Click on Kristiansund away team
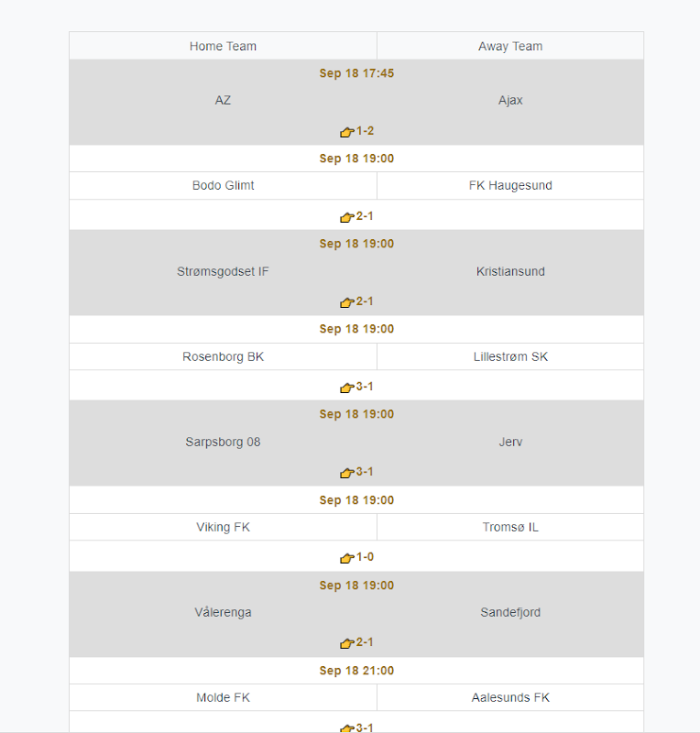 510,271
